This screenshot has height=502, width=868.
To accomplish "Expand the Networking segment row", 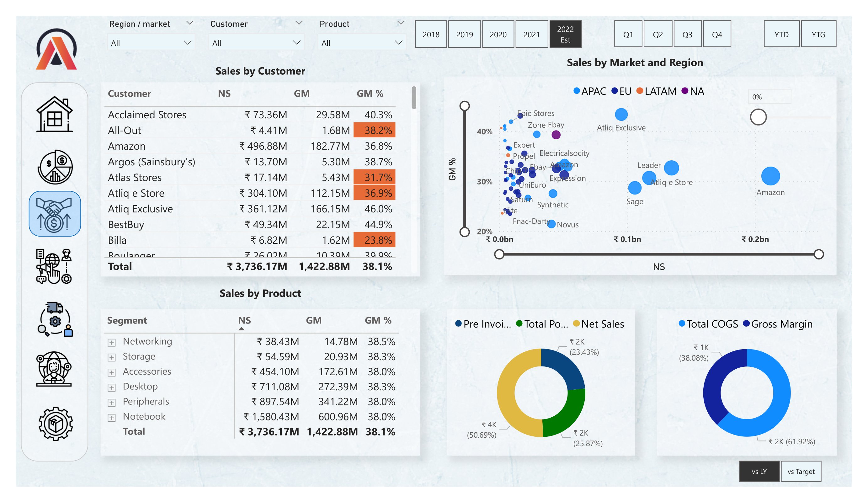I will [x=112, y=342].
